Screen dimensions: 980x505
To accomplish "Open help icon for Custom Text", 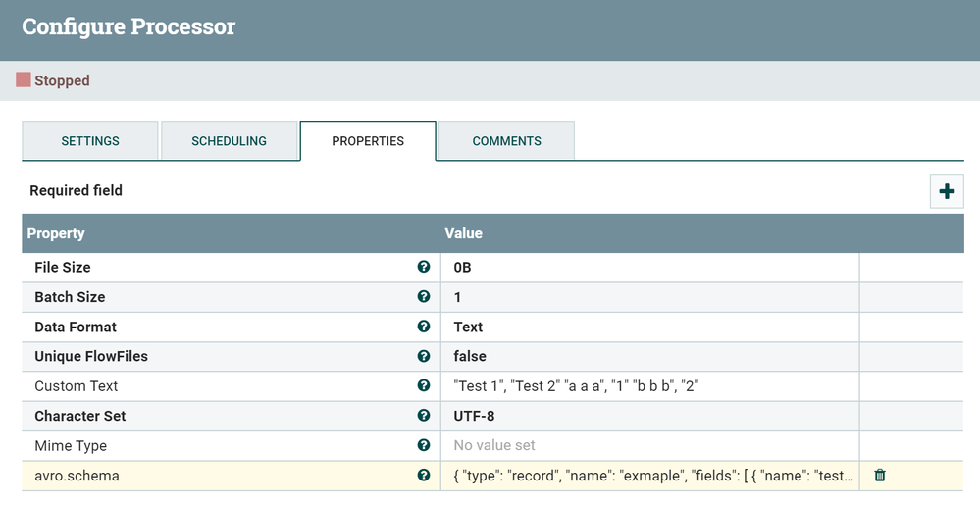I will point(423,385).
